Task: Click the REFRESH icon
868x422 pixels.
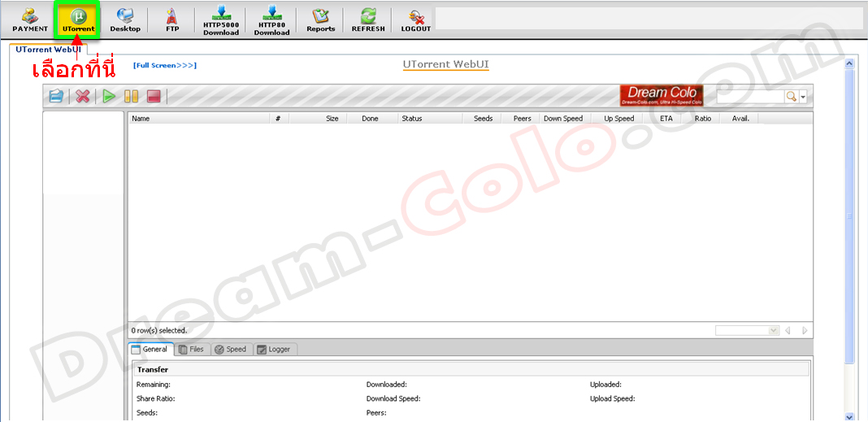Action: (368, 20)
